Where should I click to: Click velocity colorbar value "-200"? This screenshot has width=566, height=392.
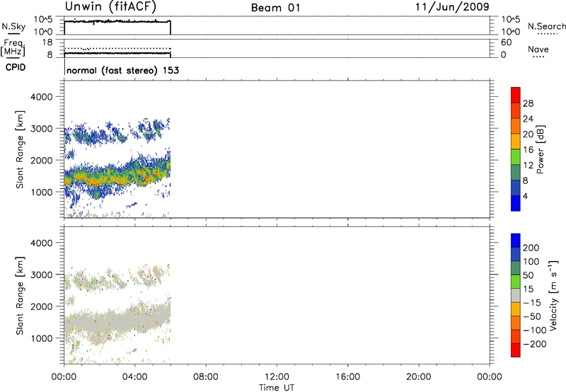pos(535,344)
